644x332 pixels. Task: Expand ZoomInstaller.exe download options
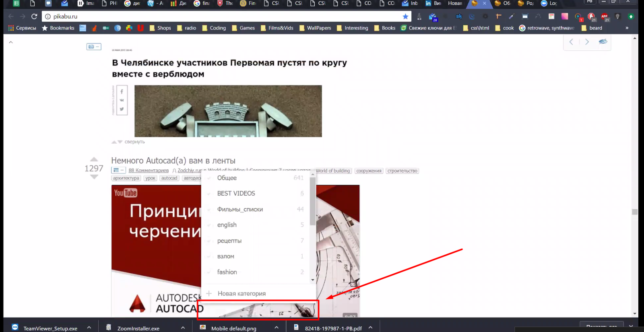pos(183,328)
